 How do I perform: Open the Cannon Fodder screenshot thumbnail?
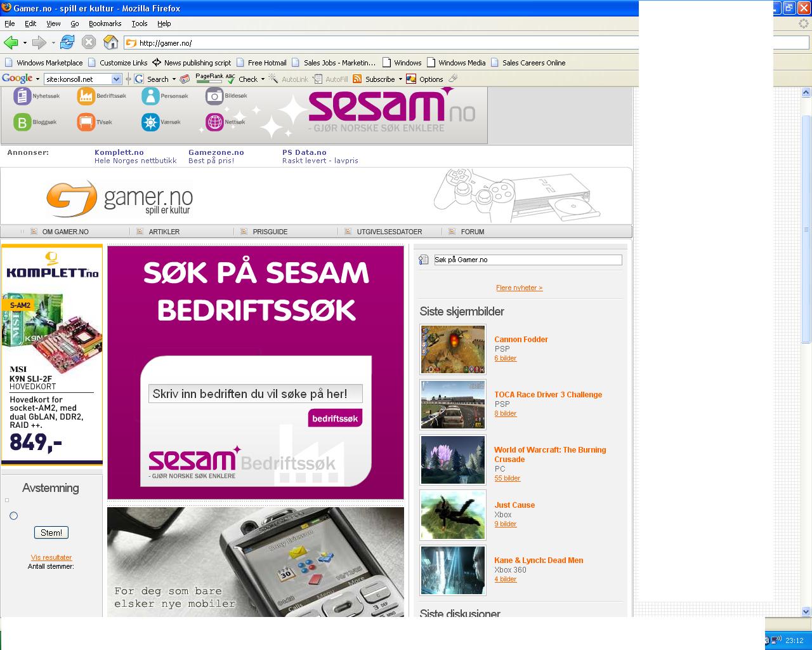coord(453,349)
